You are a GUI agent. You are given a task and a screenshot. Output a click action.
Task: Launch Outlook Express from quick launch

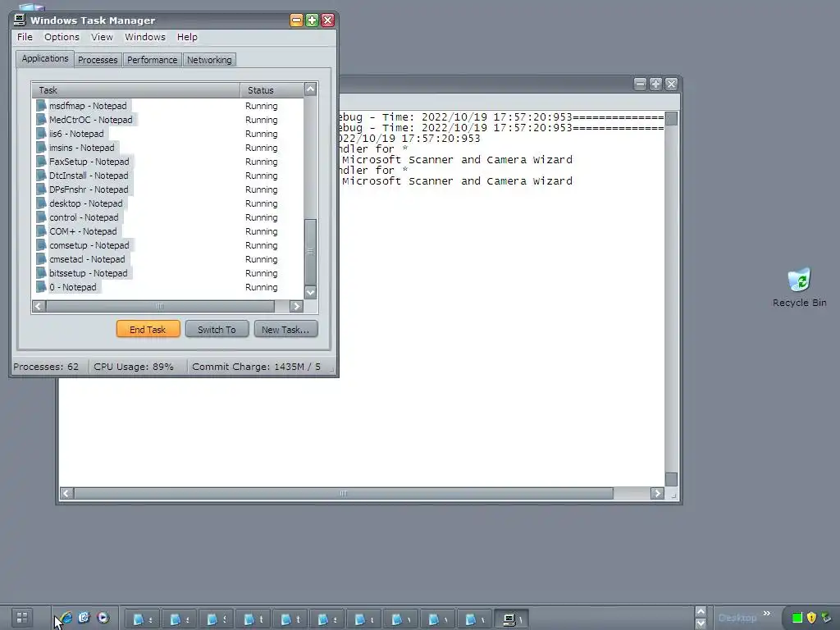point(84,618)
